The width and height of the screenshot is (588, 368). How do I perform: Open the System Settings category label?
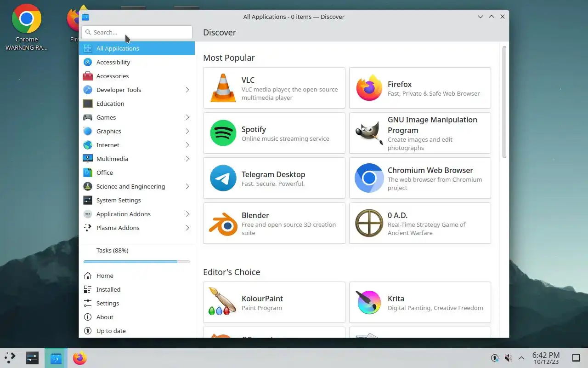pyautogui.click(x=119, y=200)
